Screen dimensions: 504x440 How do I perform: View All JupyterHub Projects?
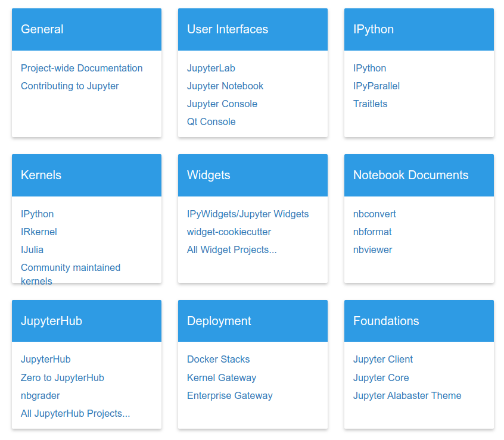pyautogui.click(x=75, y=414)
